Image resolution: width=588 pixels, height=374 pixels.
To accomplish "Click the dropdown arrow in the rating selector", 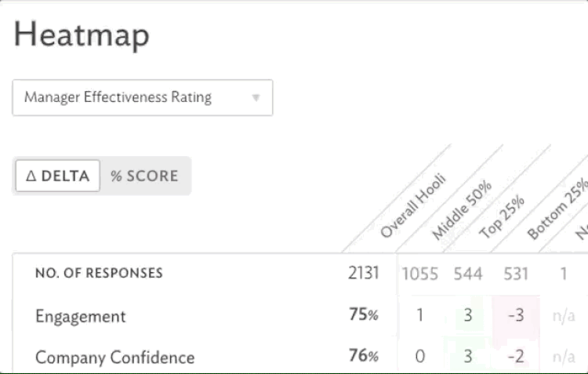I will (256, 98).
